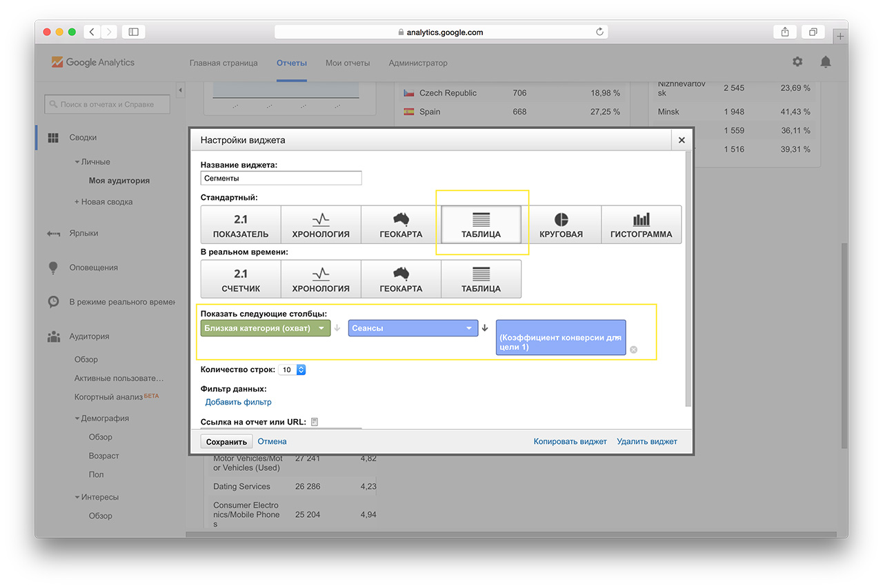The width and height of the screenshot is (883, 588).
Task: Edit the widget name text field
Action: tap(281, 178)
